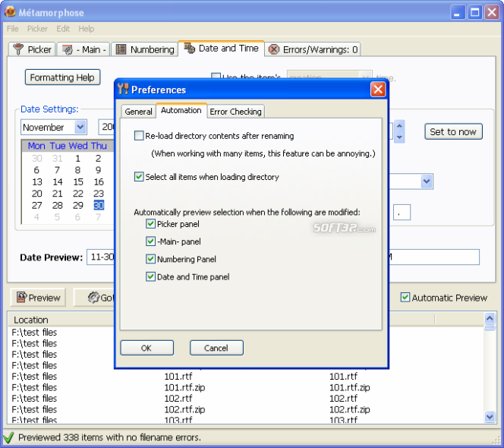Toggle the Automatic Preview checkbox
This screenshot has height=448, width=504.
405,297
